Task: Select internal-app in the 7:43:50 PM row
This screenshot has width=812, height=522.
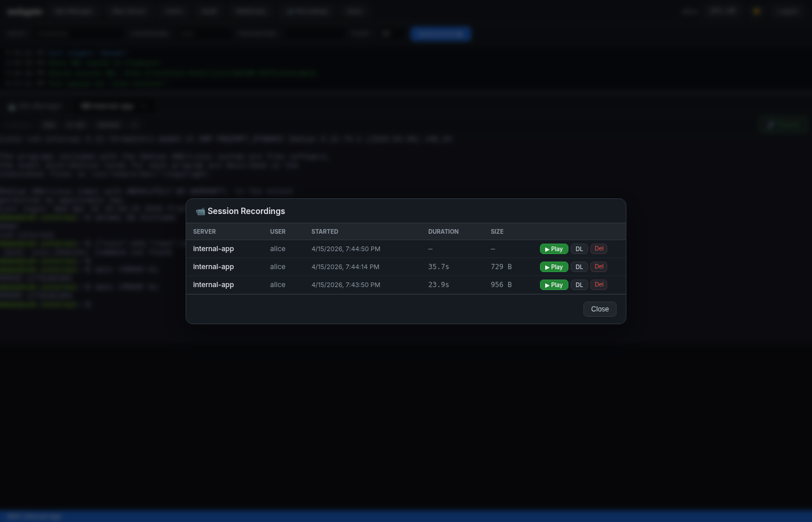Action: click(x=213, y=285)
